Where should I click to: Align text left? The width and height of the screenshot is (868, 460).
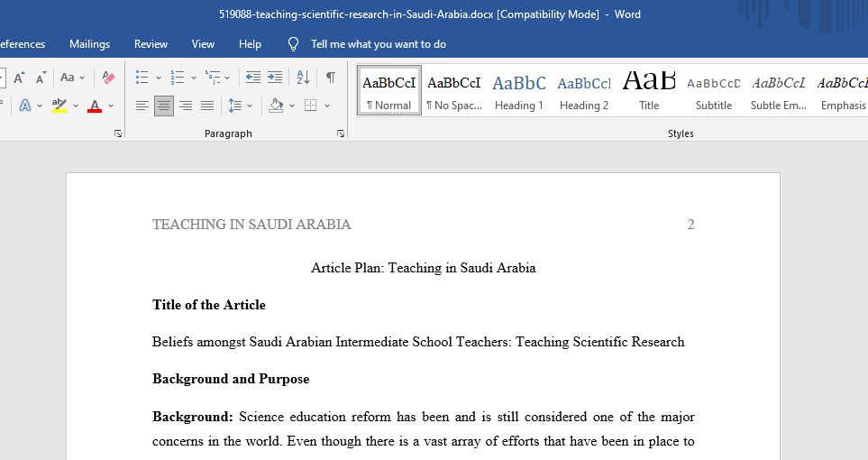(x=142, y=106)
